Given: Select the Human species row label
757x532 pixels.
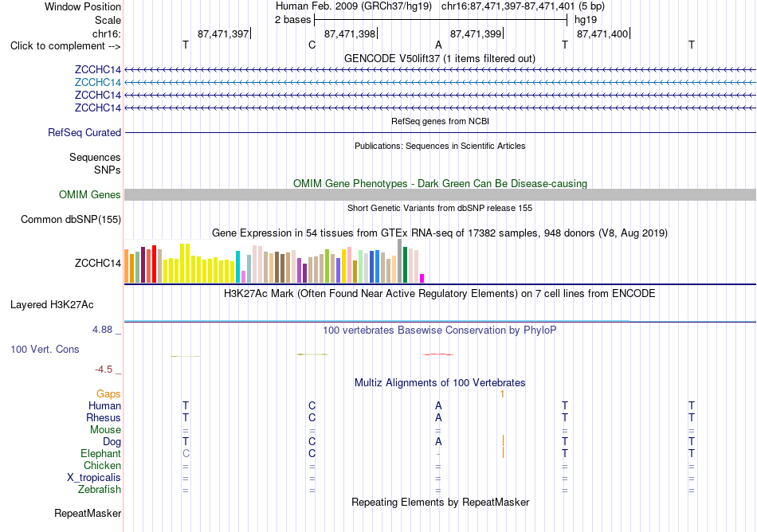Looking at the screenshot, I should 104,405.
